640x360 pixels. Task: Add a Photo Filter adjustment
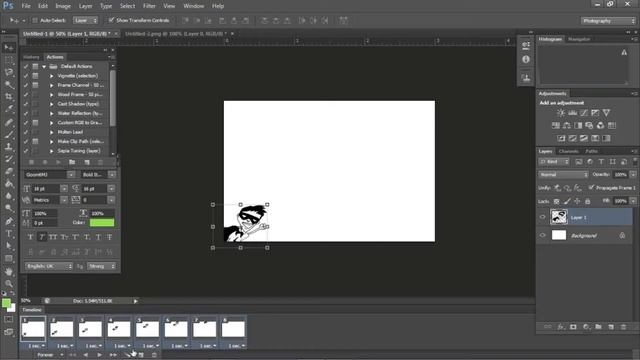[589, 125]
